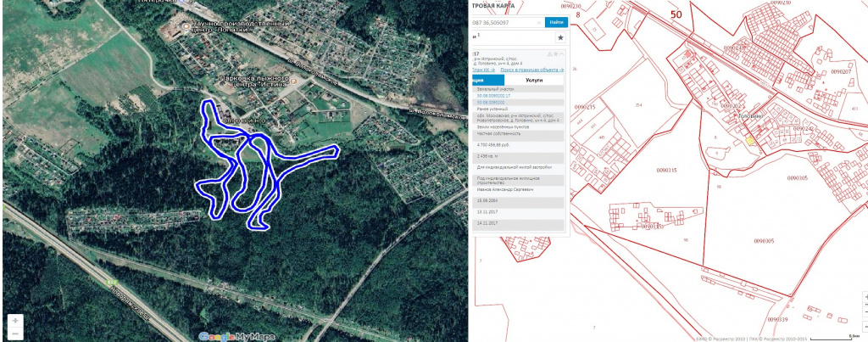Click the star favorites icon
The height and width of the screenshot is (342, 868).
(x=560, y=37)
